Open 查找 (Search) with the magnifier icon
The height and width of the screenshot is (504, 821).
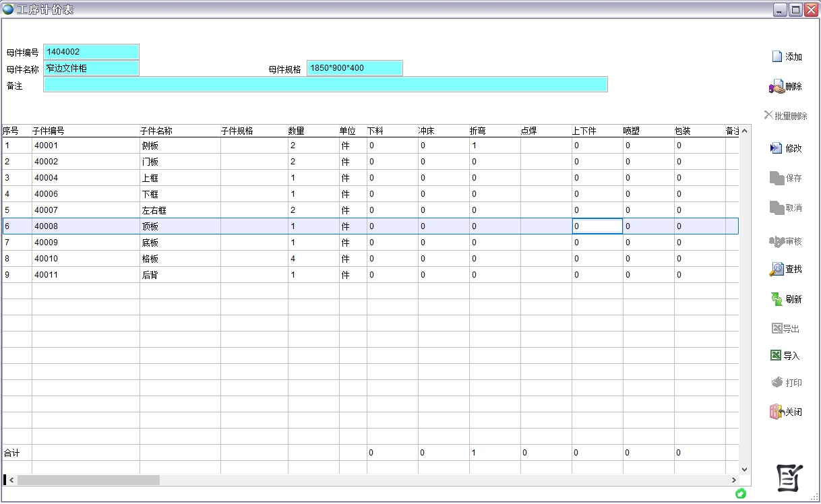pos(786,269)
